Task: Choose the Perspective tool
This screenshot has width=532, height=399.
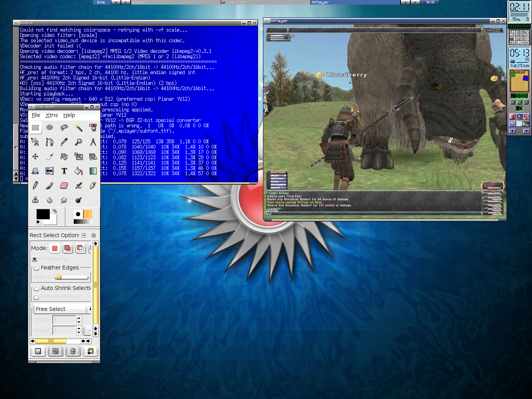Action: coord(35,171)
